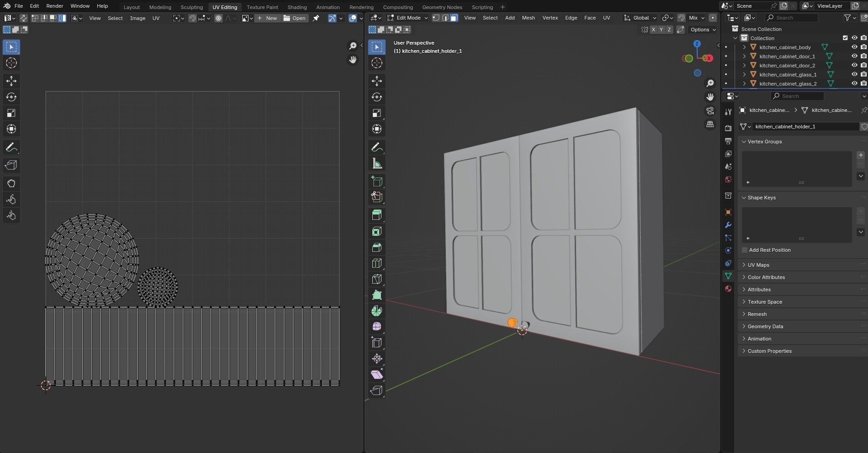Switch viewport to orthographic grid view

coord(710,124)
